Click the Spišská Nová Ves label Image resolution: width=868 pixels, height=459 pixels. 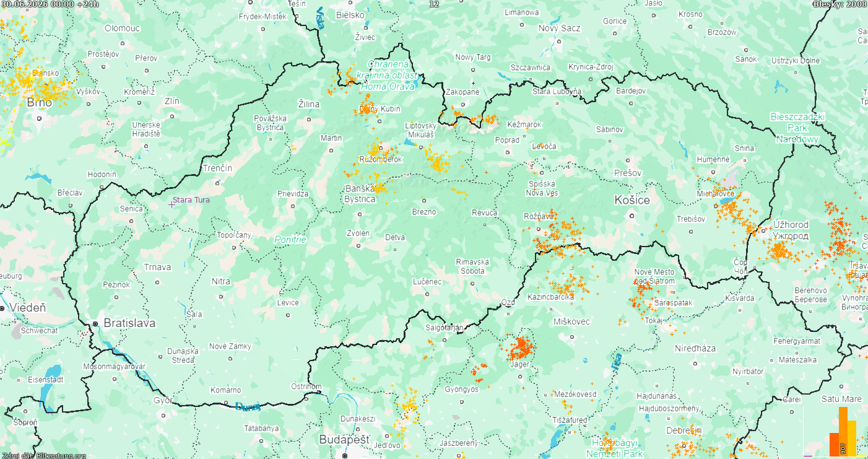(543, 188)
